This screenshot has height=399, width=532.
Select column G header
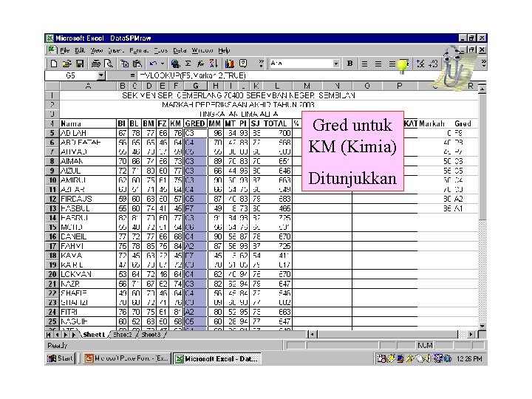pyautogui.click(x=195, y=86)
